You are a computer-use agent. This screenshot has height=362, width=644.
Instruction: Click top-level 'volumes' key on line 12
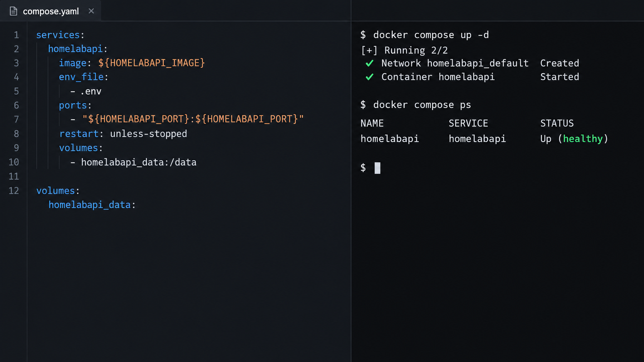[55, 190]
